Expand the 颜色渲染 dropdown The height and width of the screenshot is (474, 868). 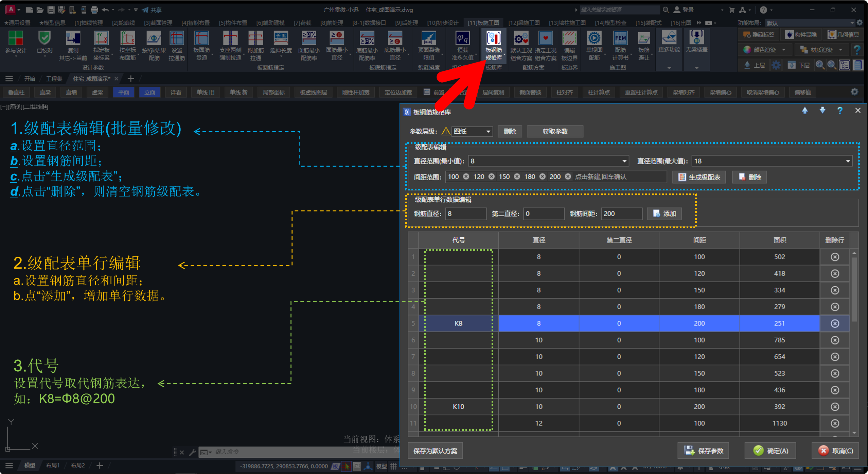click(784, 50)
